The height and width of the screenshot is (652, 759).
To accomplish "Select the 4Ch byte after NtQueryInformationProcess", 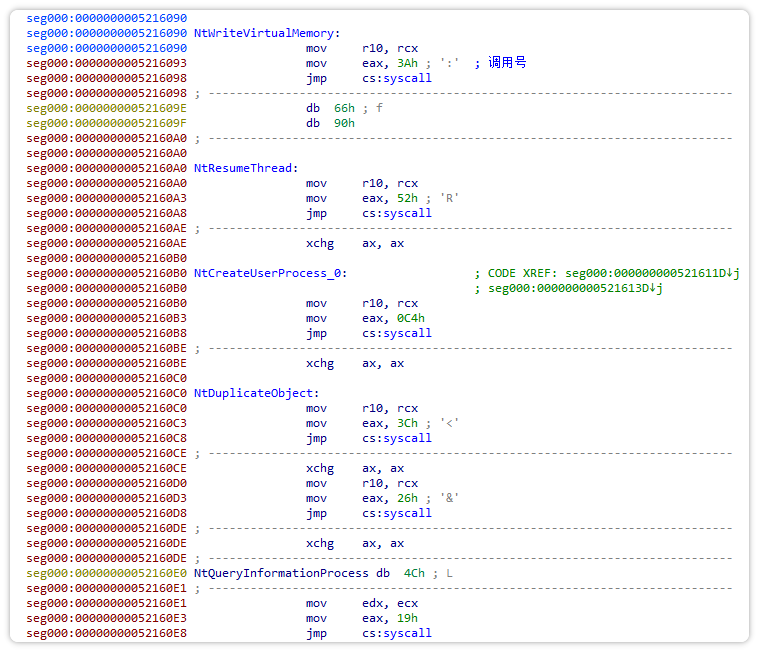I will tap(414, 573).
